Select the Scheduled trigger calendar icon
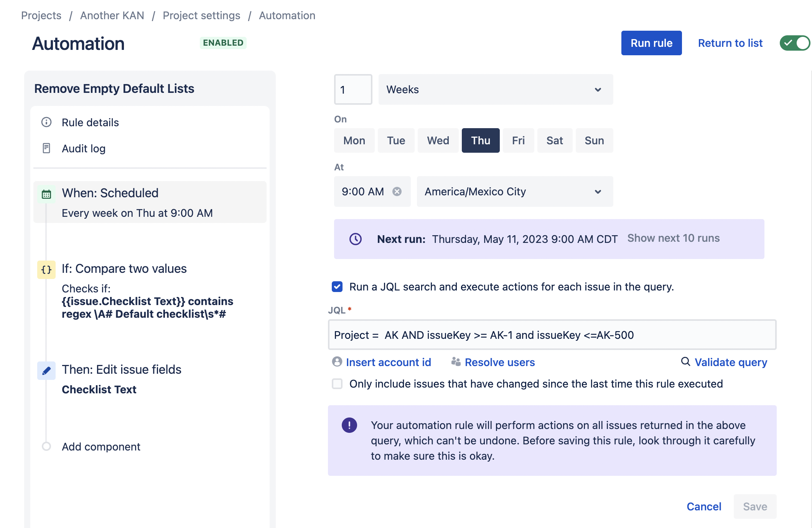The image size is (812, 528). [46, 194]
